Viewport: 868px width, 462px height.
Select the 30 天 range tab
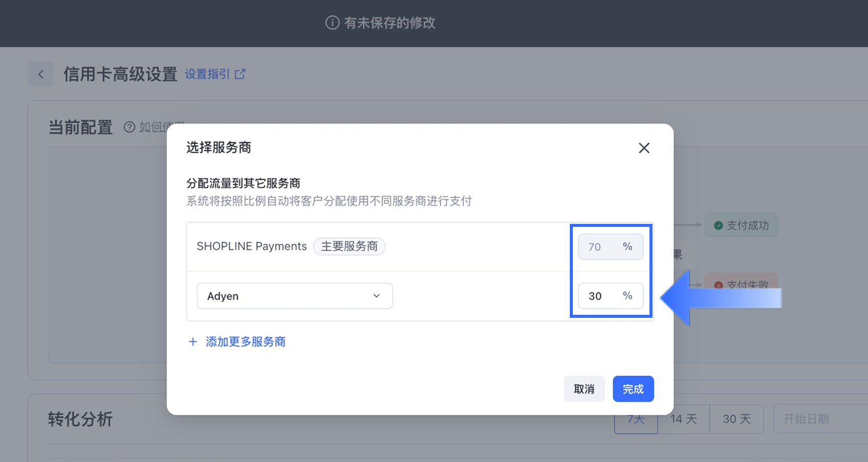click(737, 419)
